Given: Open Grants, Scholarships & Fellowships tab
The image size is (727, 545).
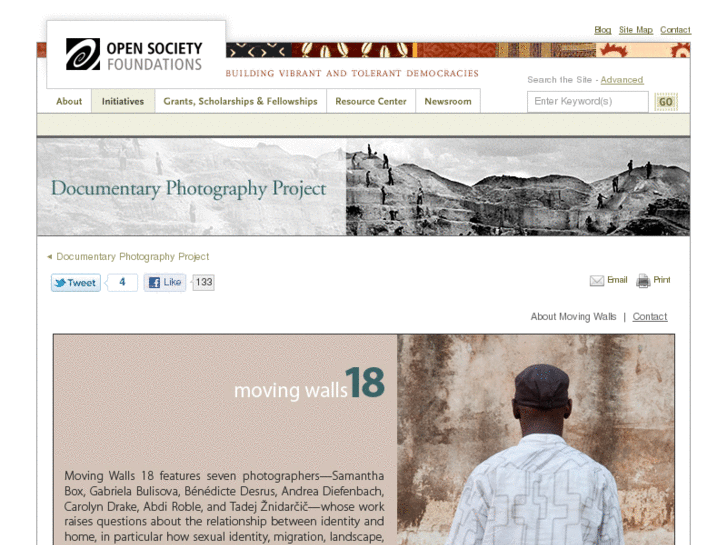Looking at the screenshot, I should pyautogui.click(x=241, y=101).
